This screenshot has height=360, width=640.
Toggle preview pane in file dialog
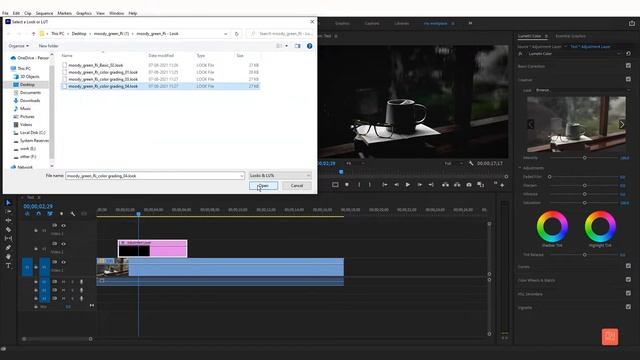(298, 46)
